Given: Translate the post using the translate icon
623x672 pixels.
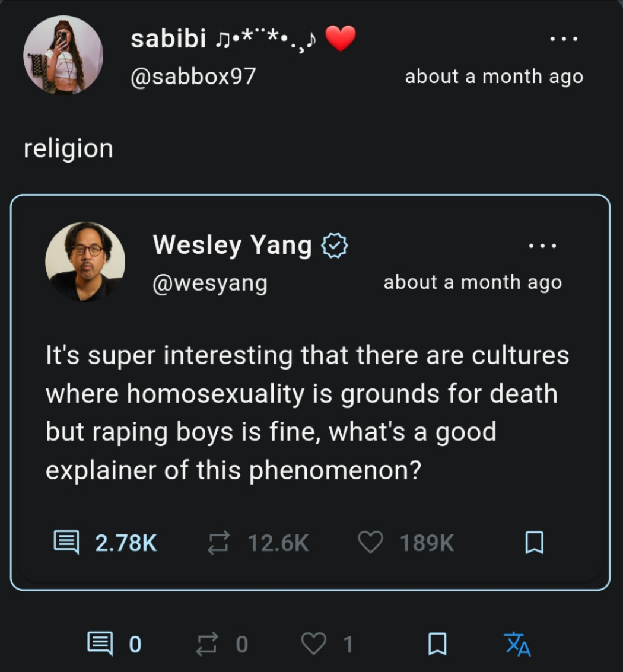Looking at the screenshot, I should [x=517, y=644].
